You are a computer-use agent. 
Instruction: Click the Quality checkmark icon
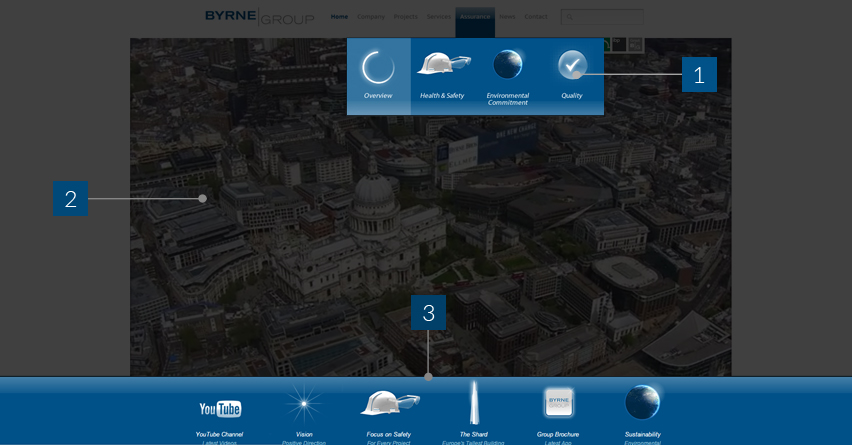point(572,65)
